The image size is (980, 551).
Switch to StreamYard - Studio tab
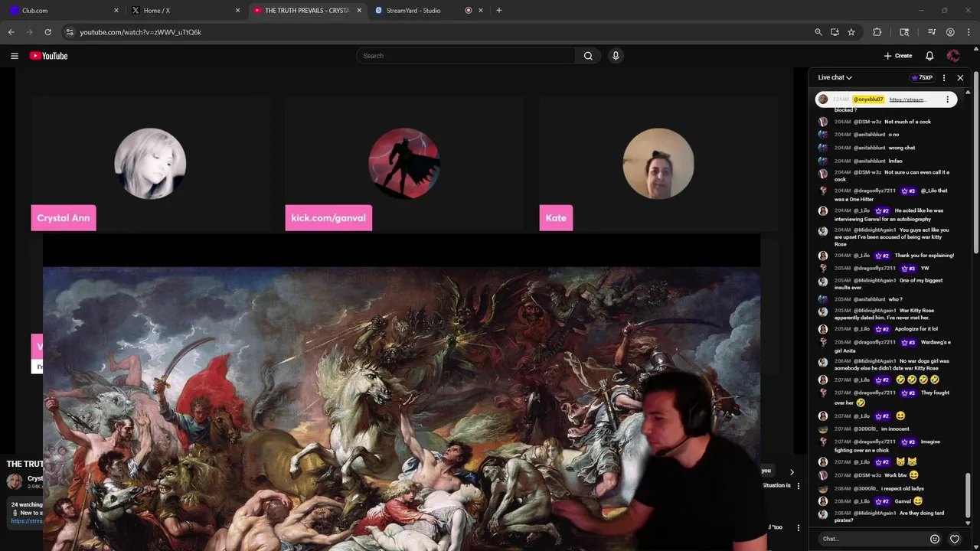[x=430, y=11]
